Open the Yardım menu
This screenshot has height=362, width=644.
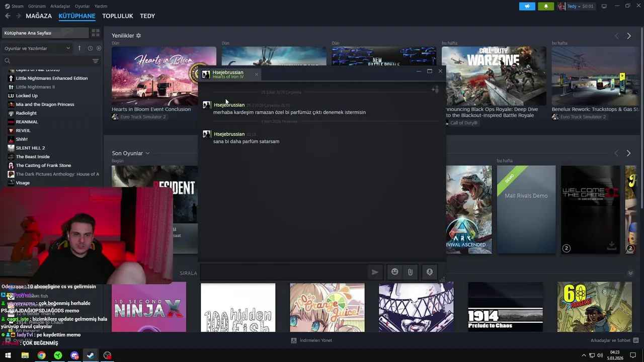[x=101, y=6]
